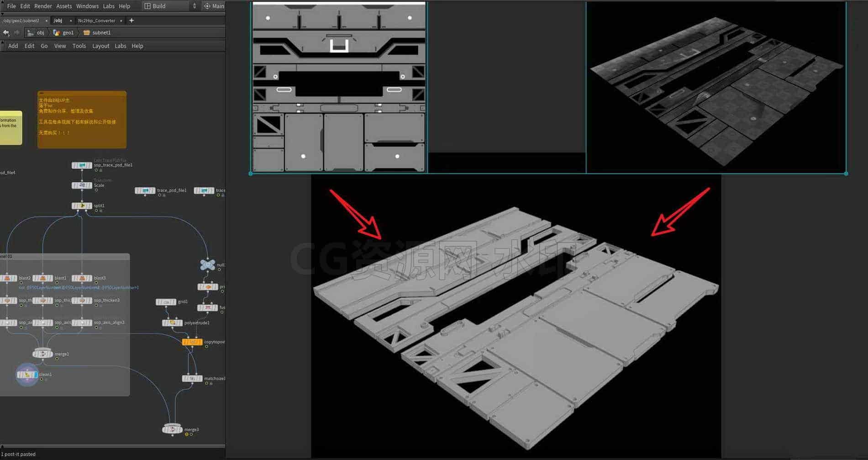Select the blast3 node
The image size is (868, 460).
(82, 278)
